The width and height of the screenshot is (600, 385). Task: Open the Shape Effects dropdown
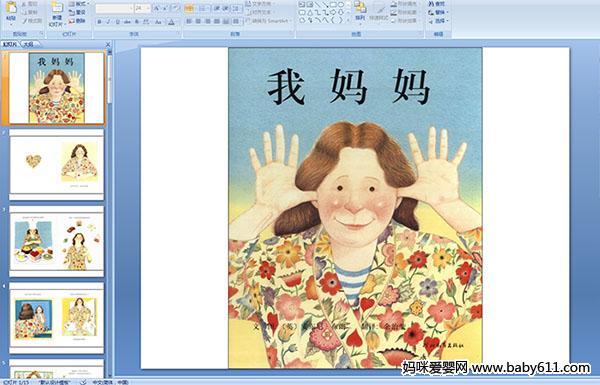pos(406,21)
